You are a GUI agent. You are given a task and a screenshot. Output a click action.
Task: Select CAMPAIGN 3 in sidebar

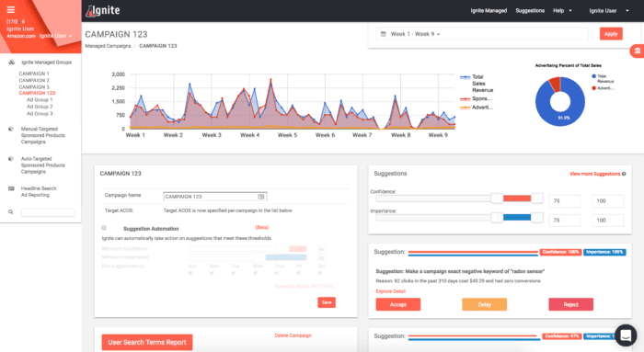pos(34,87)
